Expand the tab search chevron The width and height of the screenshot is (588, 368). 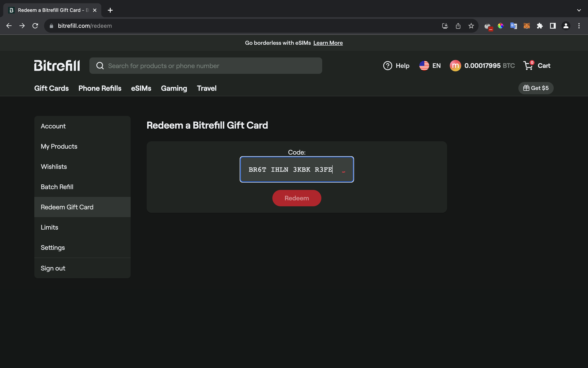coord(579,10)
